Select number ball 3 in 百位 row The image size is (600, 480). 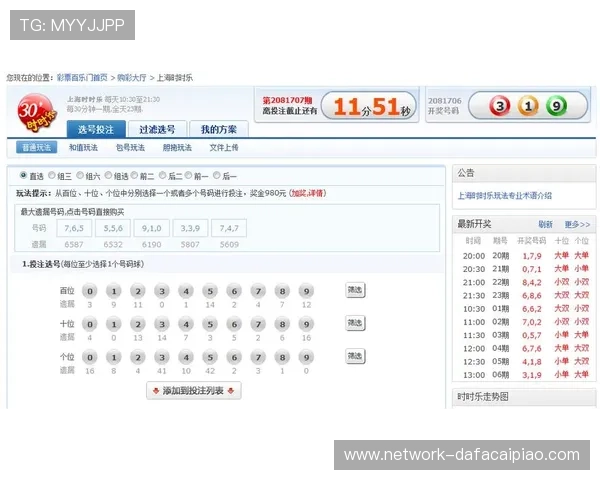point(162,291)
